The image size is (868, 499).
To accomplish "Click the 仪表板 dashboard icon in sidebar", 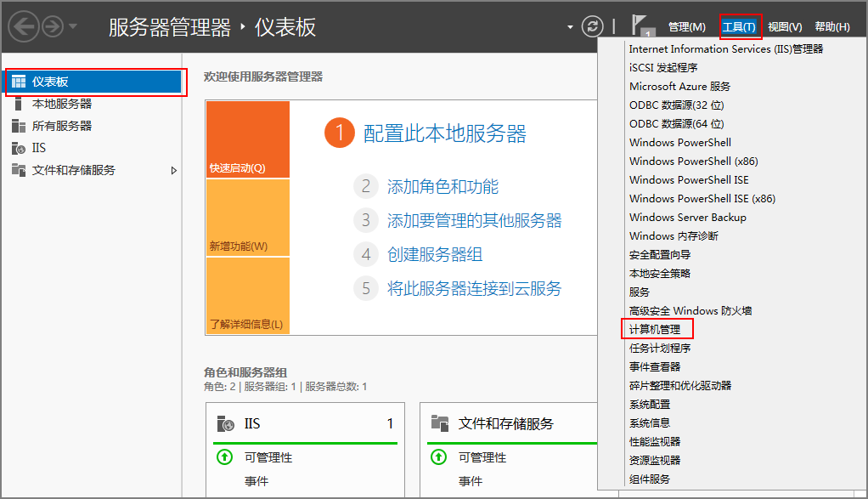I will [x=19, y=82].
